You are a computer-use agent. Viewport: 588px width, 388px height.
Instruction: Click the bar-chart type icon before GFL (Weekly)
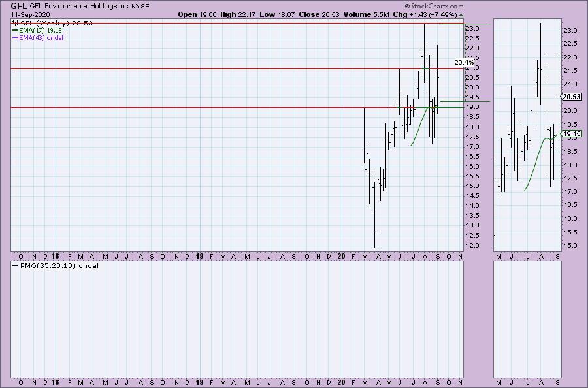16,24
